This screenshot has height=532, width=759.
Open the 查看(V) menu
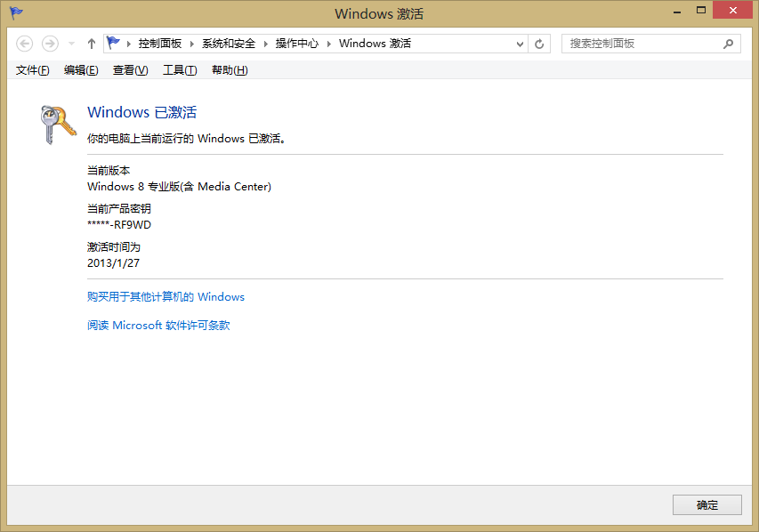(x=130, y=70)
